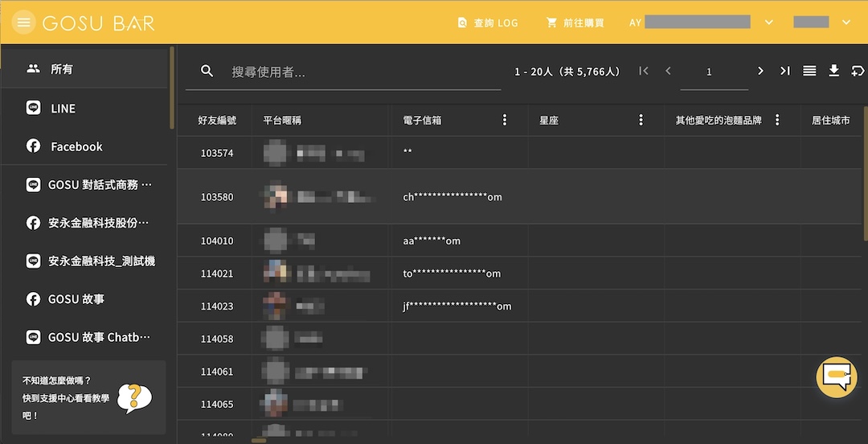
Task: Open 星座 column options menu
Action: coord(641,120)
